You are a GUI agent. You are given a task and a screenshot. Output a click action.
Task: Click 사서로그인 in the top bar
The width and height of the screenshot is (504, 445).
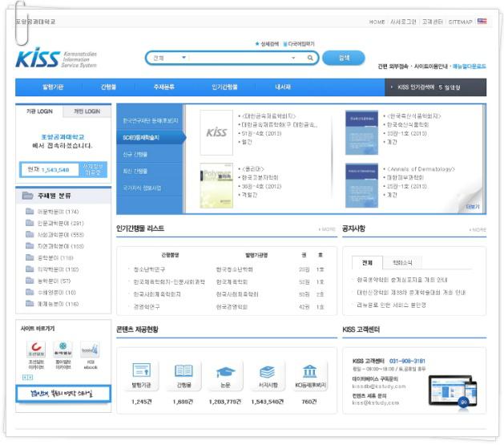pyautogui.click(x=403, y=22)
